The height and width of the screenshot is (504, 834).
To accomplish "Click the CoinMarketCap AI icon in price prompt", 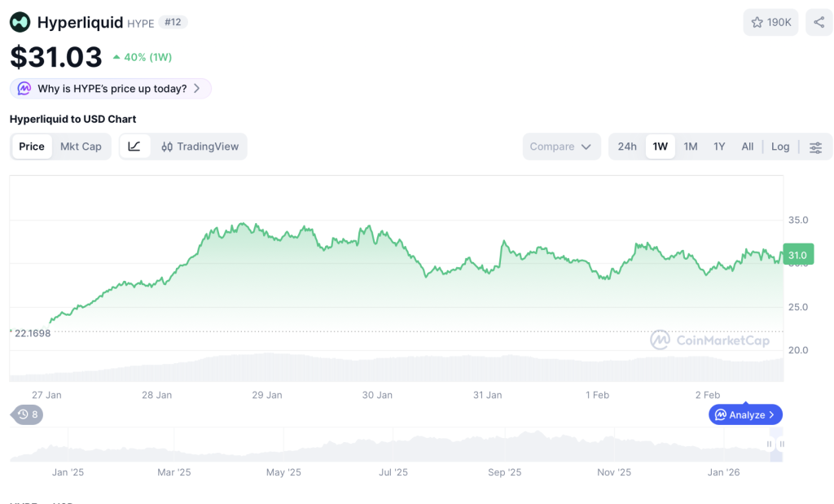I will coord(24,89).
